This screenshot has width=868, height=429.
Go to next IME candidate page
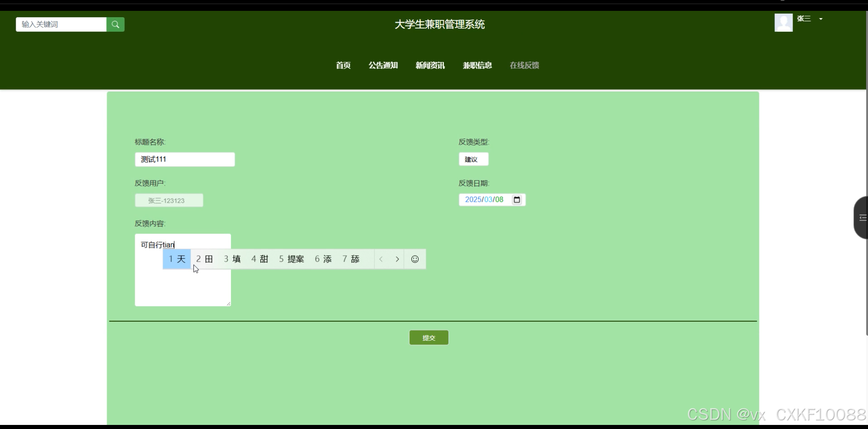coord(397,259)
